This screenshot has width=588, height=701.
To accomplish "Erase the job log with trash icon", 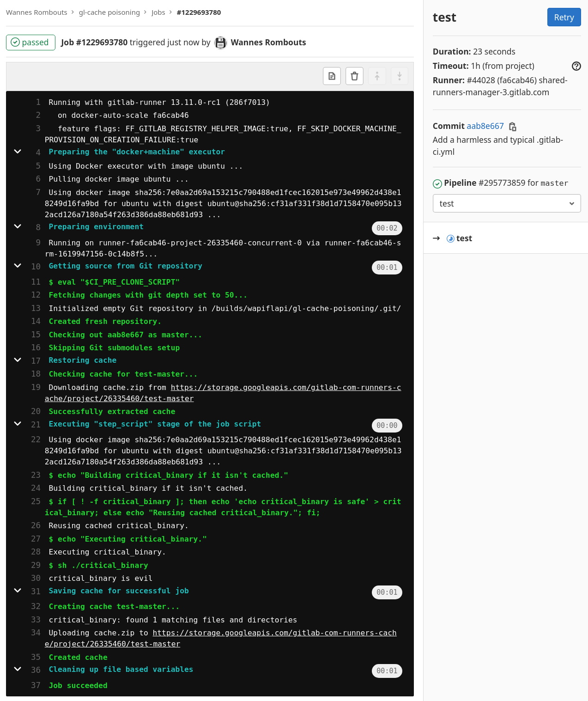I will click(x=354, y=76).
